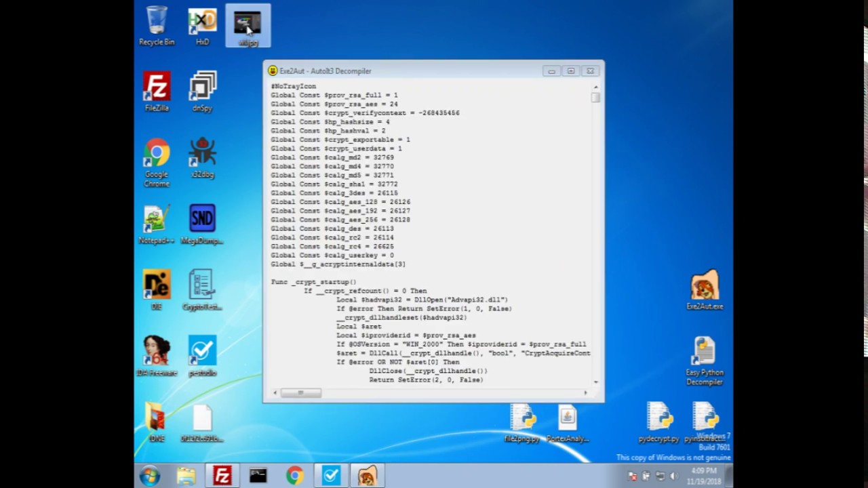
Task: Click the $prov_rsa_full = 1 line
Action: click(334, 95)
